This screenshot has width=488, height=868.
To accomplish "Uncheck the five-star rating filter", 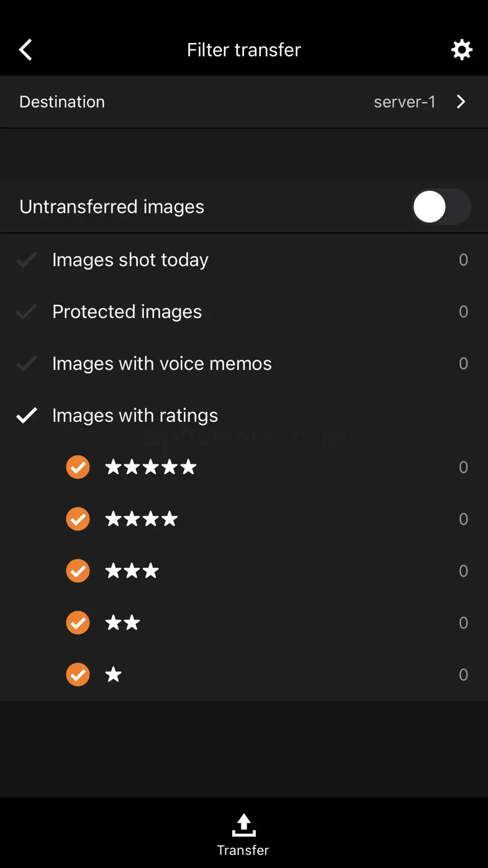I will 78,467.
